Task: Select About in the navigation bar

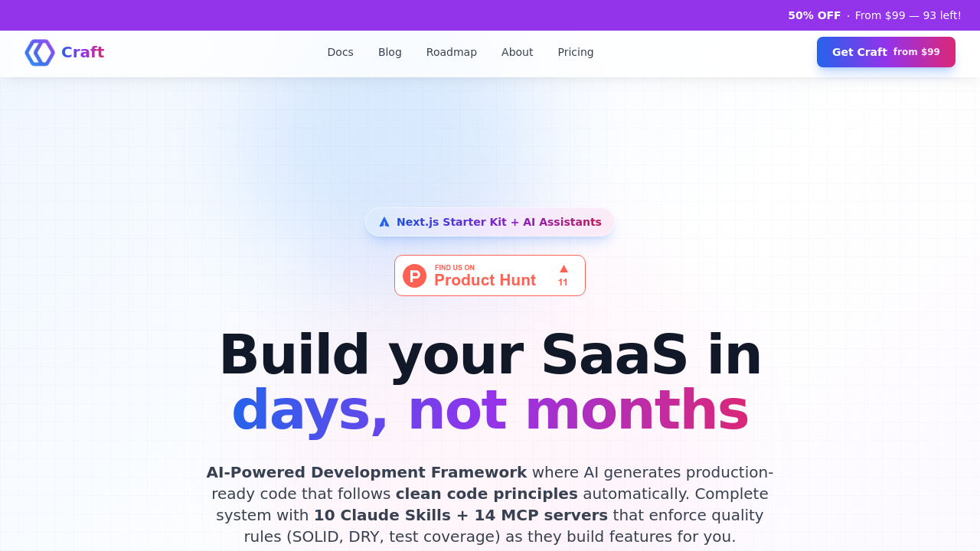Action: point(517,52)
